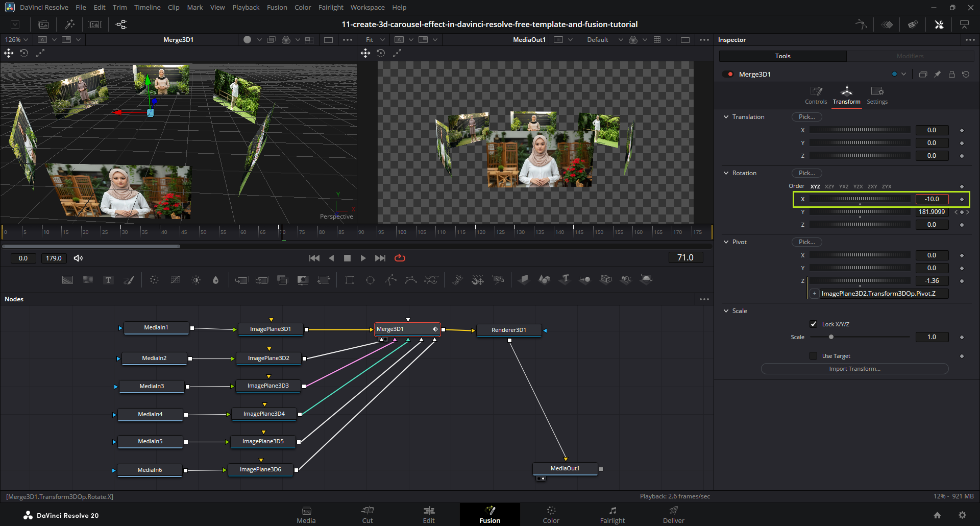Uncheck the Lock X/Y/Z checkbox
This screenshot has height=526, width=980.
tap(814, 324)
